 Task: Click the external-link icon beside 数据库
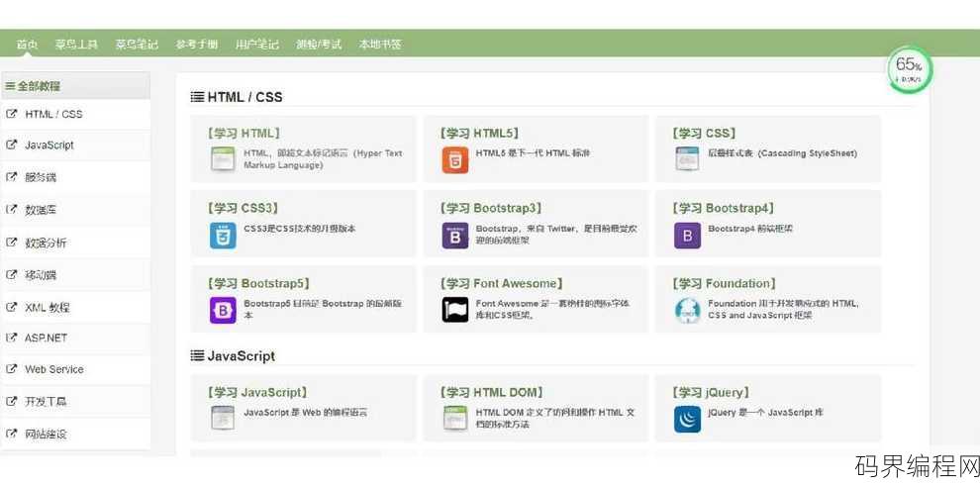11,210
